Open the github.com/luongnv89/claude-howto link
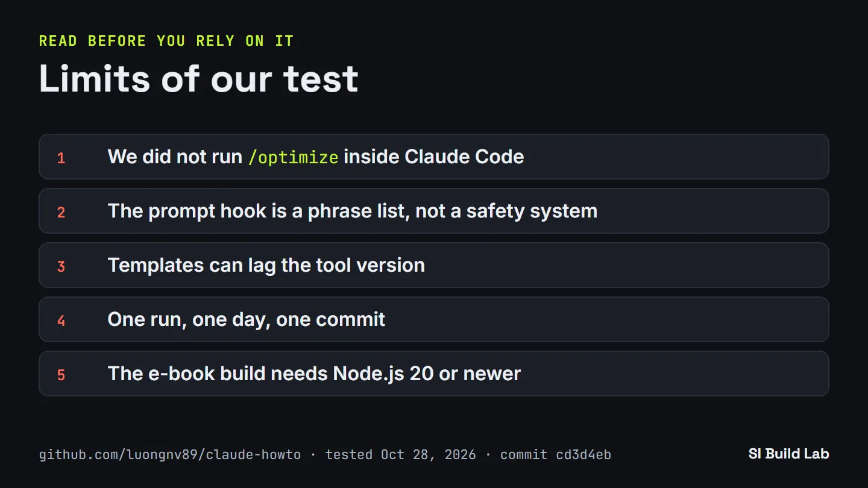Image resolution: width=868 pixels, height=488 pixels. (x=170, y=454)
